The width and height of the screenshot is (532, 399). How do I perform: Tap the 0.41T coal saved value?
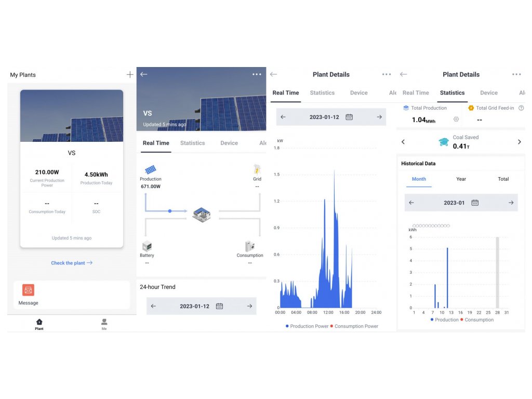pos(461,146)
